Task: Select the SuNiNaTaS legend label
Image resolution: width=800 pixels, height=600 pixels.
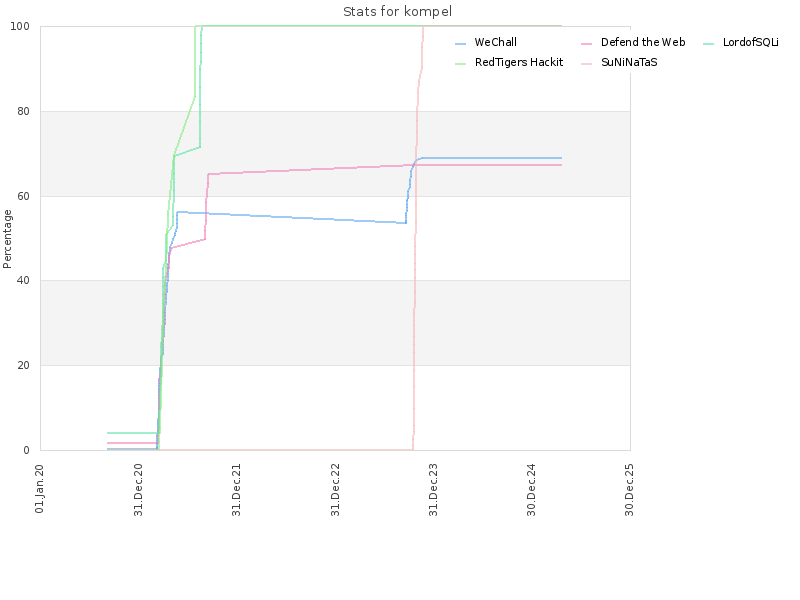Action: point(629,62)
